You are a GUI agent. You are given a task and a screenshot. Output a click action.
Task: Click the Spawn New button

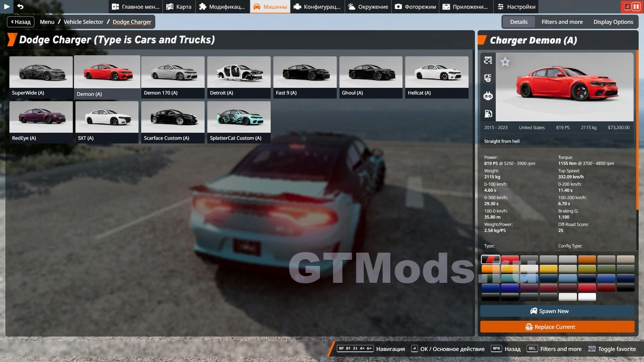tap(557, 311)
